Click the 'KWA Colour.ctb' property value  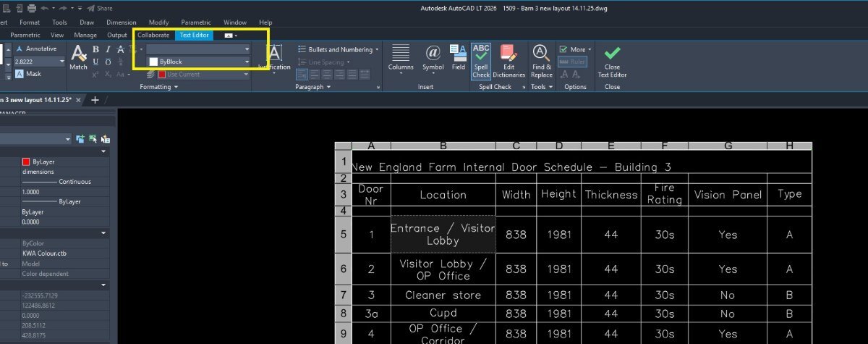point(44,253)
